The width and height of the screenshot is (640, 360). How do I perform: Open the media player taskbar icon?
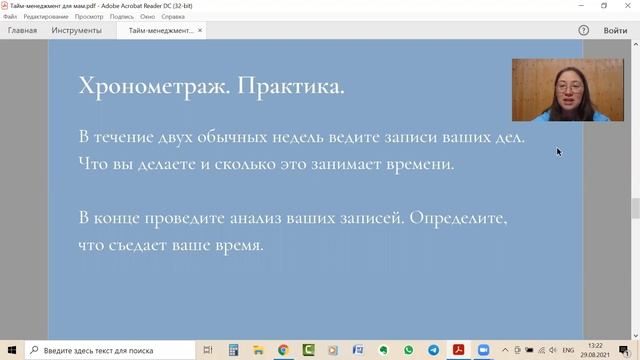pos(333,350)
